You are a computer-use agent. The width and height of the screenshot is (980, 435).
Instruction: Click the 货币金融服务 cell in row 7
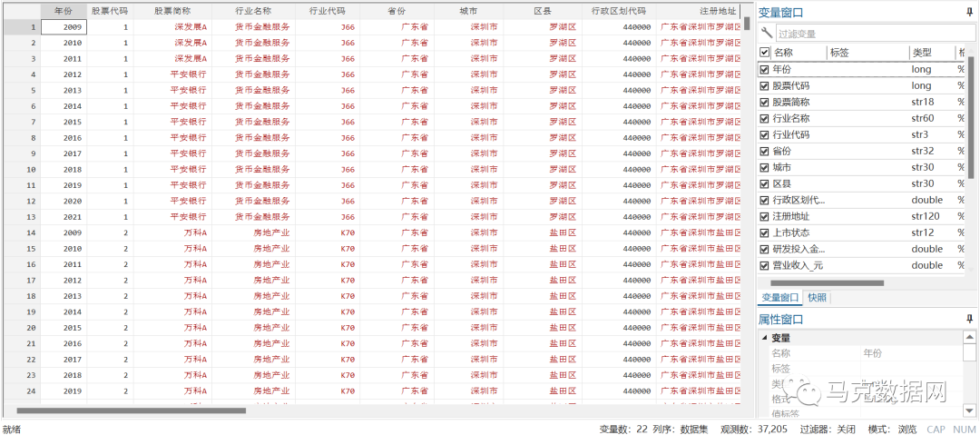(254, 122)
